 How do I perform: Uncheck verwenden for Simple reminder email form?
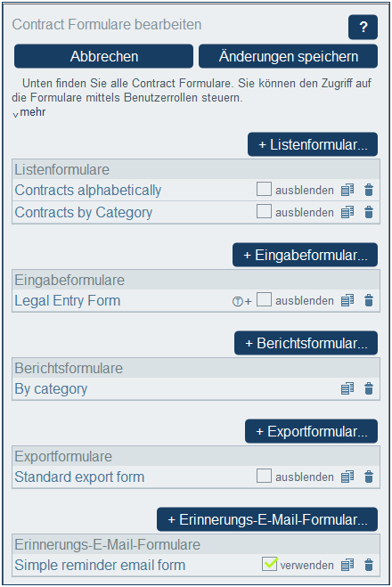pyautogui.click(x=270, y=564)
